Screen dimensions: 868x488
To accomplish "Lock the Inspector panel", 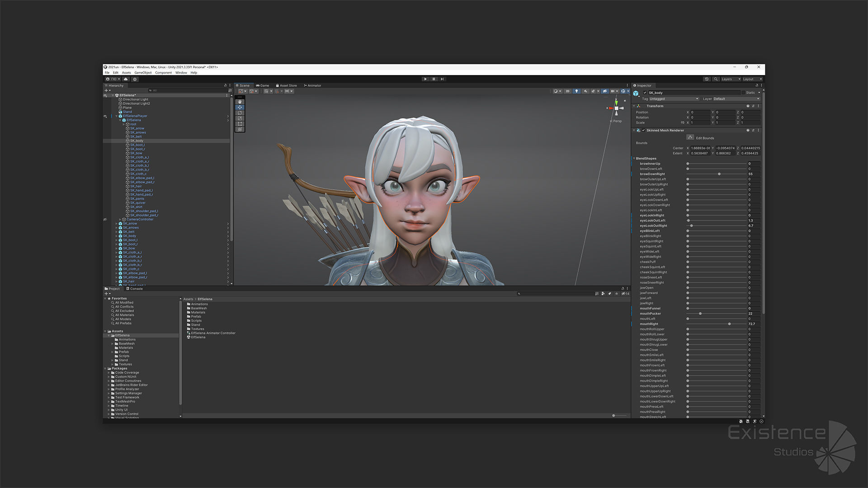I will click(x=757, y=85).
